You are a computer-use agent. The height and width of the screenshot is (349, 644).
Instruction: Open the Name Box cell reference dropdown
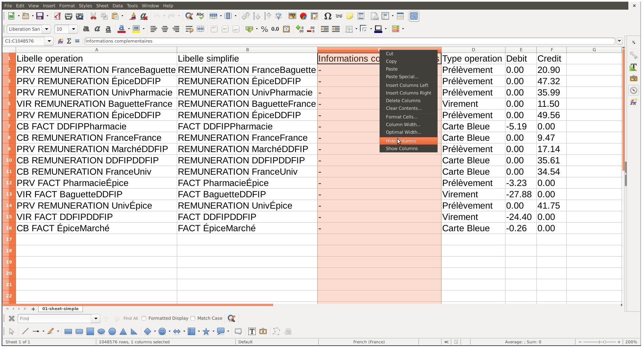pyautogui.click(x=49, y=41)
